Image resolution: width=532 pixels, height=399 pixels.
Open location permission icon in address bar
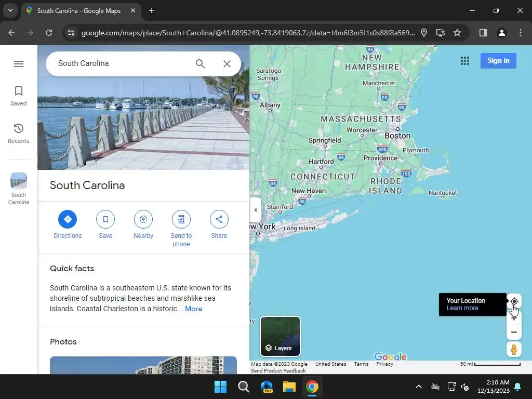pos(424,33)
